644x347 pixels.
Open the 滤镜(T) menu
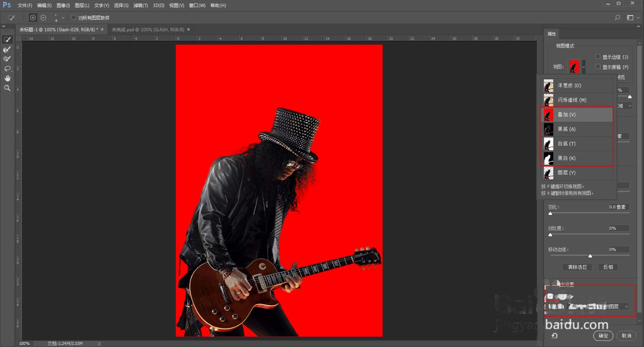click(x=140, y=5)
